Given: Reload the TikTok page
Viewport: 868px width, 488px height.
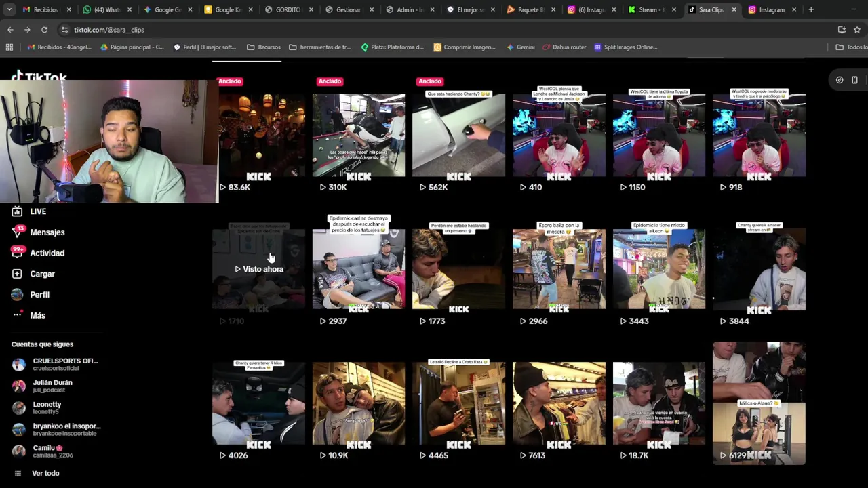Looking at the screenshot, I should [x=44, y=30].
